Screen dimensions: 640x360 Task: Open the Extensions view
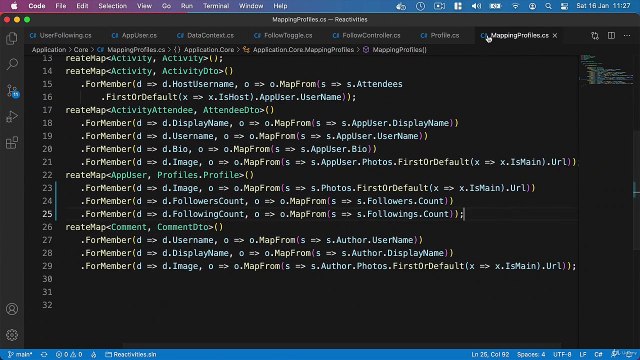point(12,143)
